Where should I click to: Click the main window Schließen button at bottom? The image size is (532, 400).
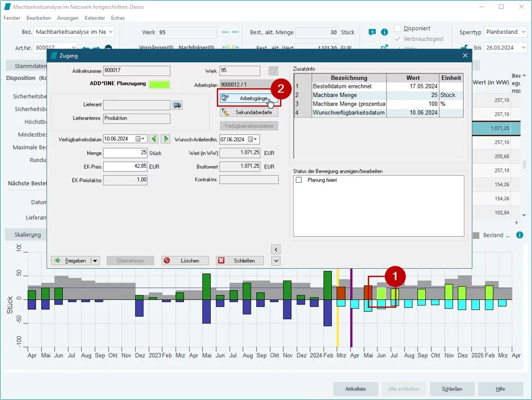(452, 389)
